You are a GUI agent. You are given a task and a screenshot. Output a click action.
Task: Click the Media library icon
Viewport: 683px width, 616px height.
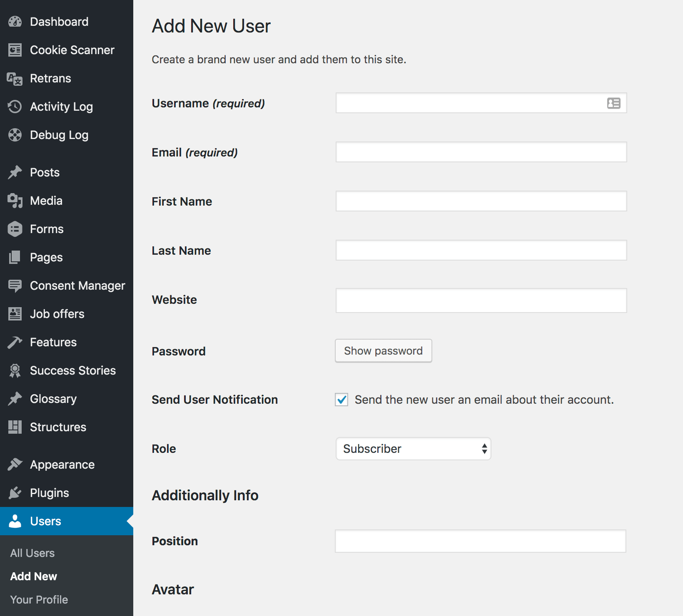coord(15,201)
